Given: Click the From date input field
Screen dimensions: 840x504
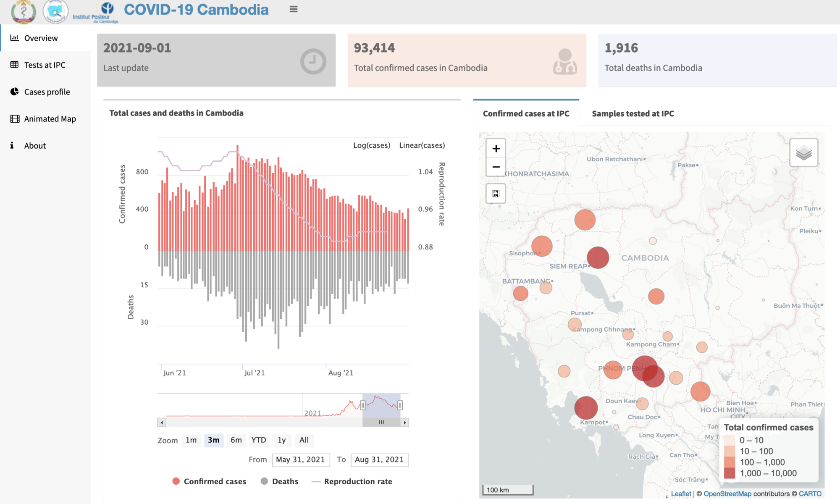Looking at the screenshot, I should (300, 460).
